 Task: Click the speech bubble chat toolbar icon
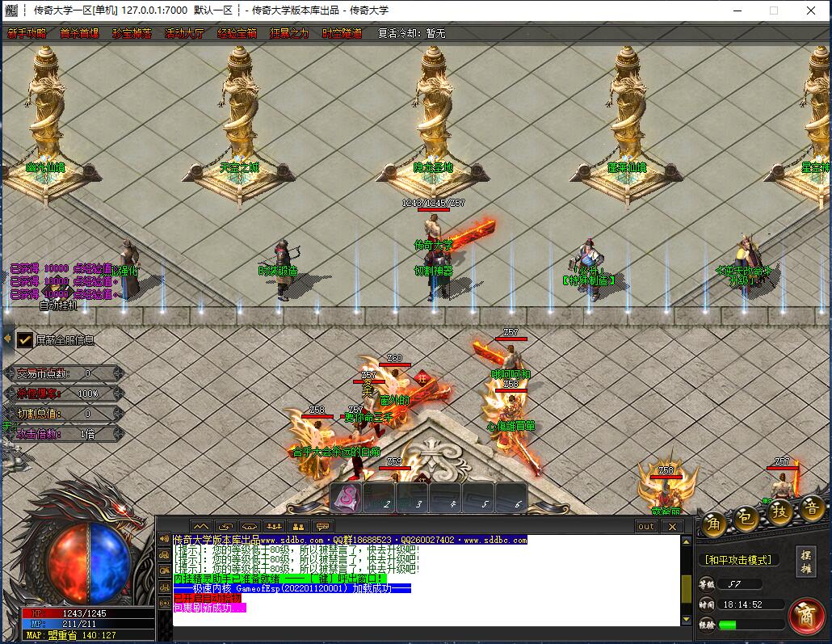(x=322, y=526)
